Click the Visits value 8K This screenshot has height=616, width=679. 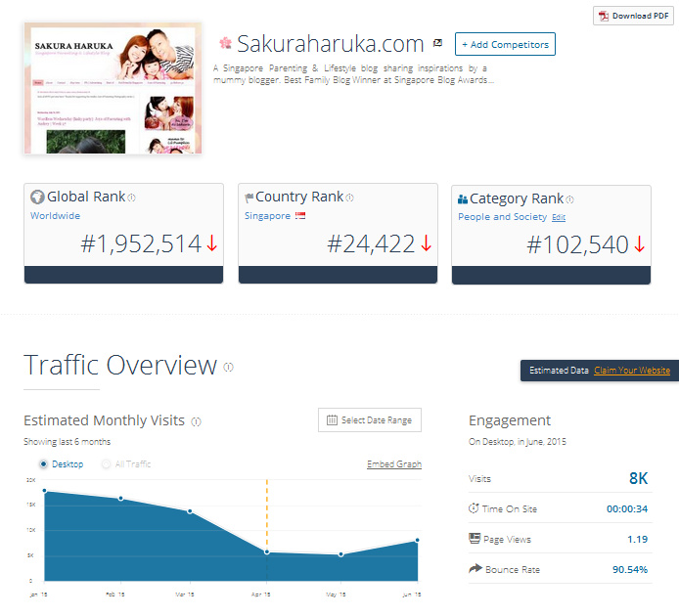click(x=638, y=478)
